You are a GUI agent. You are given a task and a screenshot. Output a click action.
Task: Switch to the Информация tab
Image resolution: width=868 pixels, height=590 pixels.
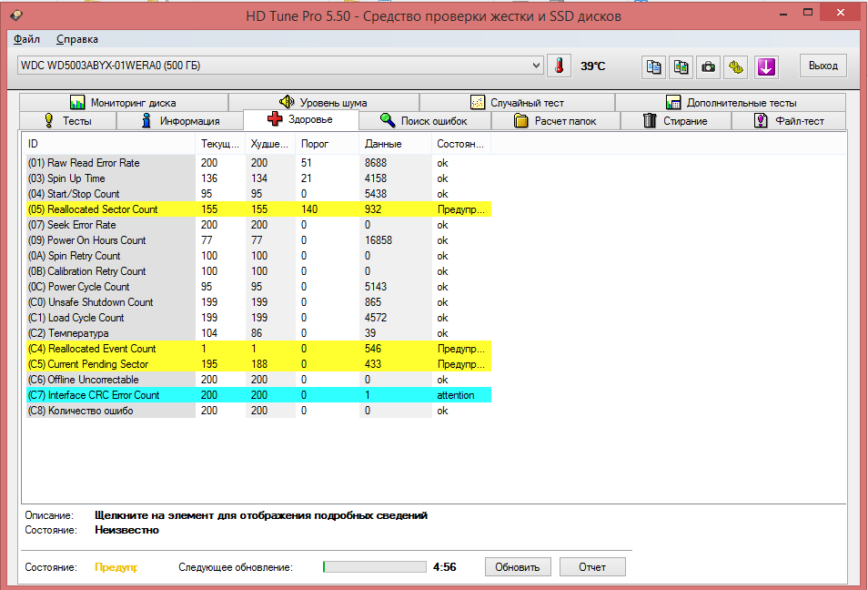pos(180,121)
